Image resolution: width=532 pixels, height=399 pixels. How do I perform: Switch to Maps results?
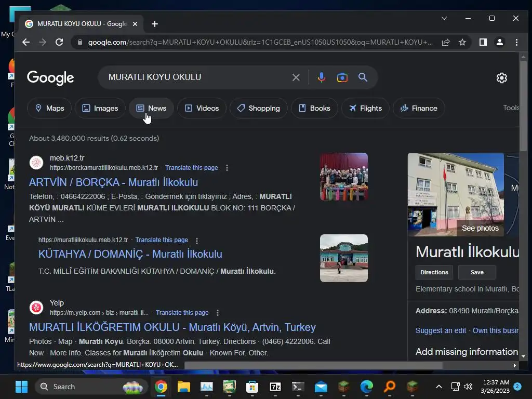pos(49,108)
